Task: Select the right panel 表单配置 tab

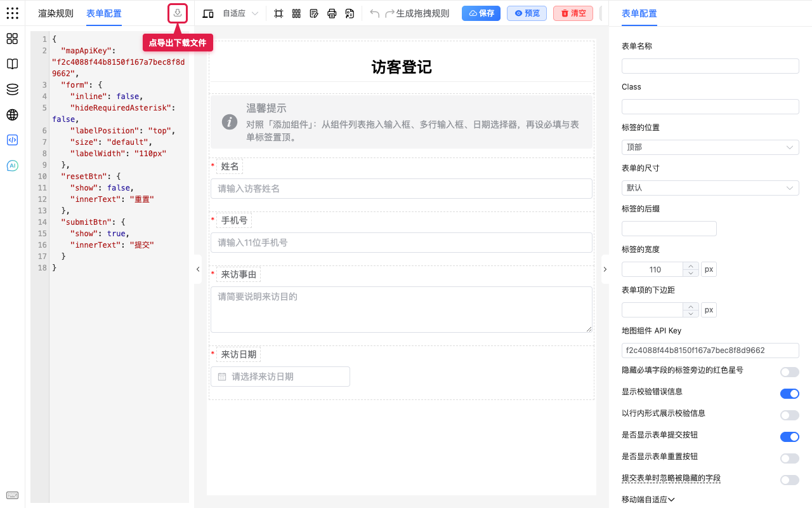Action: pyautogui.click(x=639, y=13)
